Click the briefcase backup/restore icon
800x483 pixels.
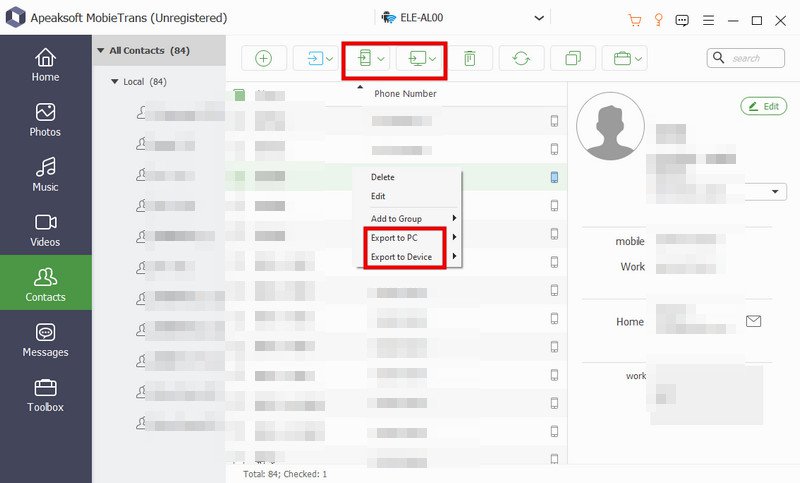coord(622,59)
